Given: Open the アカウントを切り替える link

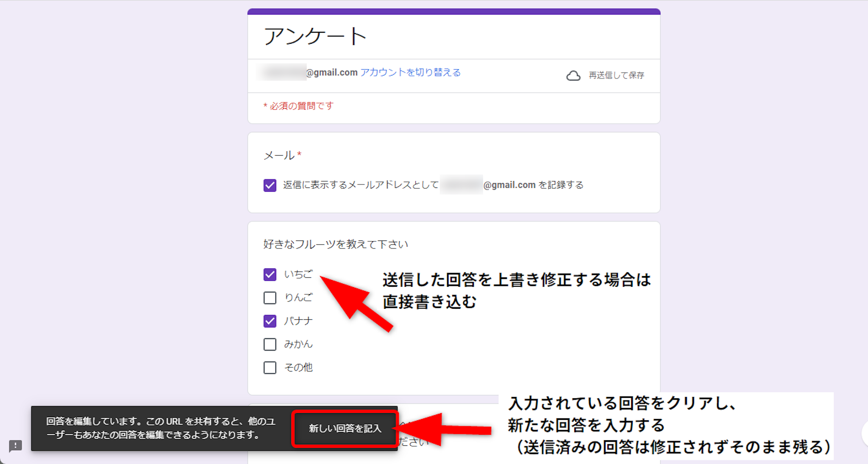Looking at the screenshot, I should pyautogui.click(x=410, y=73).
